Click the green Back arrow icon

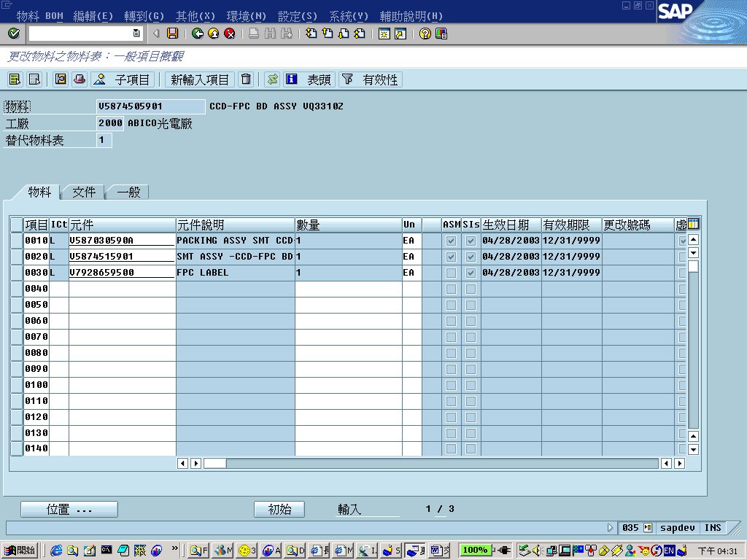198,34
